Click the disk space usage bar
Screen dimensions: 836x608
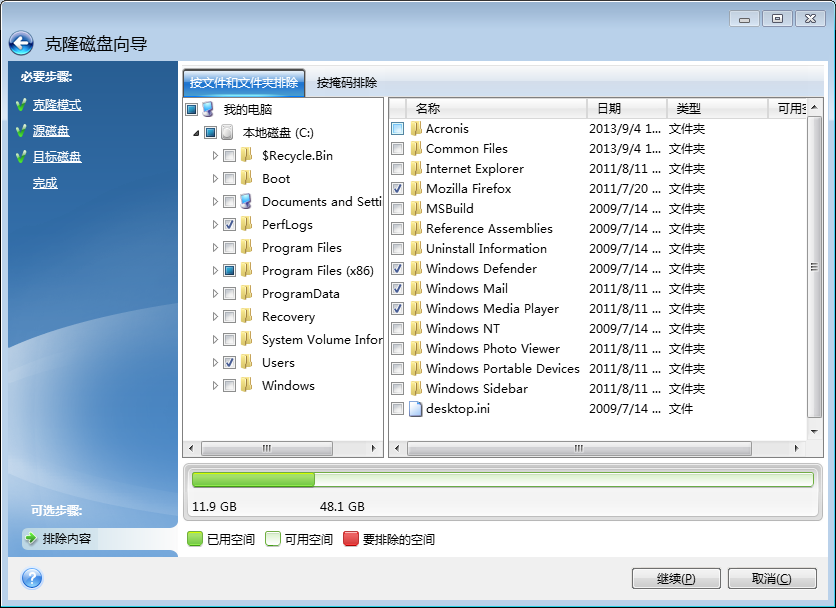502,479
